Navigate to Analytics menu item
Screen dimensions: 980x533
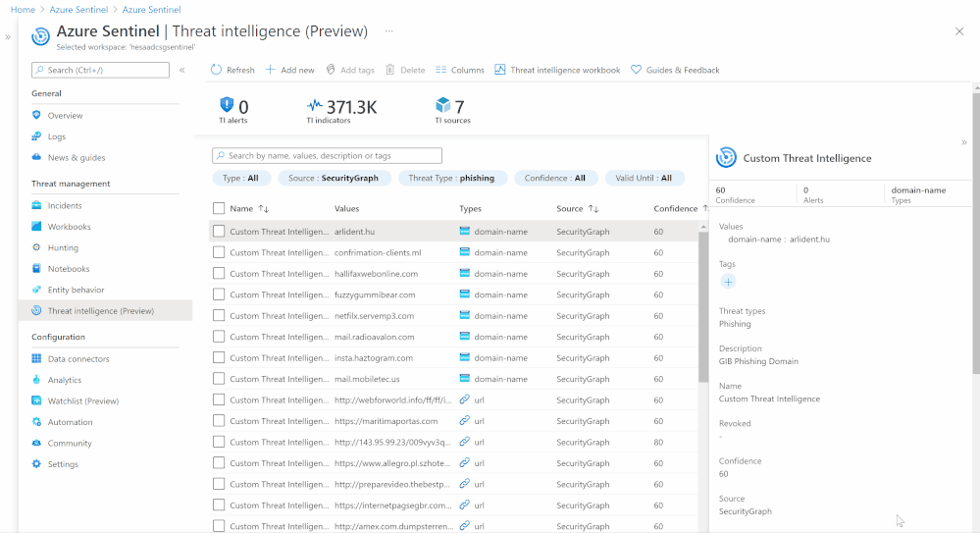(x=65, y=380)
